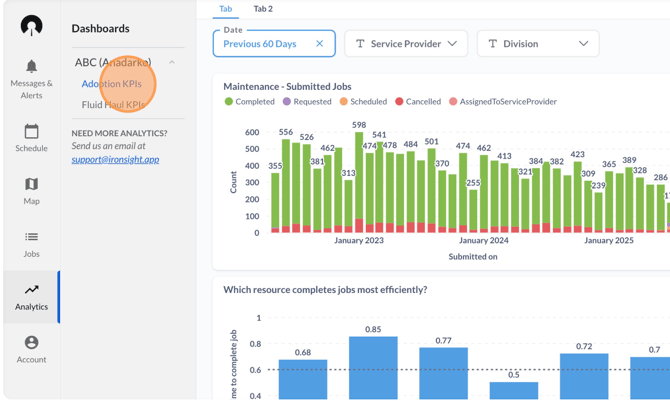Open the Adoption KPIs dashboard
This screenshot has width=670, height=401.
[x=112, y=84]
